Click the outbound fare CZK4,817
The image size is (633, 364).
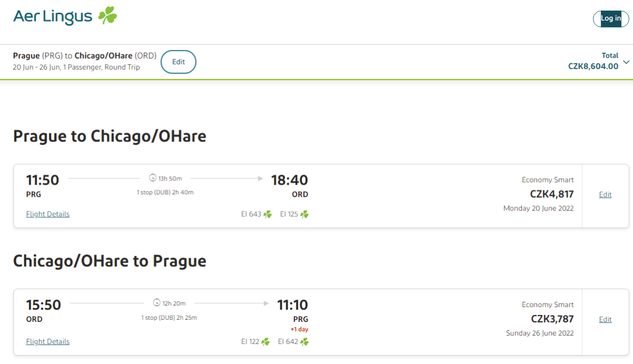[552, 194]
